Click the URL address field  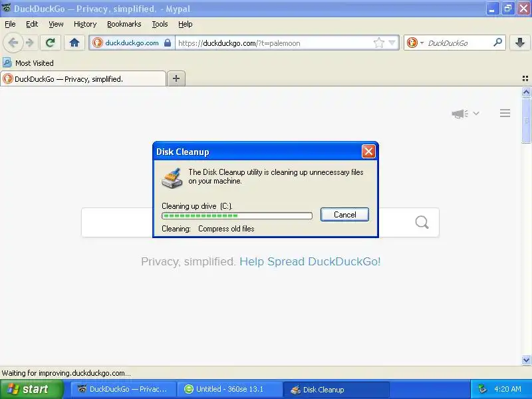(274, 43)
